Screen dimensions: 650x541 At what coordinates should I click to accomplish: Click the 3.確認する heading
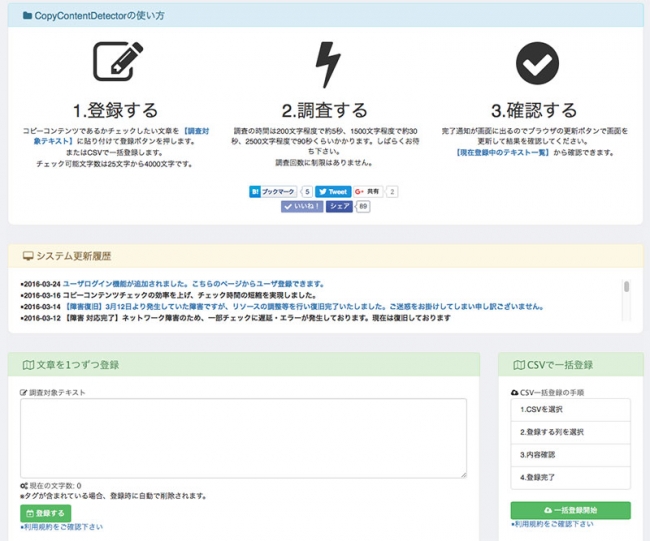click(x=534, y=110)
